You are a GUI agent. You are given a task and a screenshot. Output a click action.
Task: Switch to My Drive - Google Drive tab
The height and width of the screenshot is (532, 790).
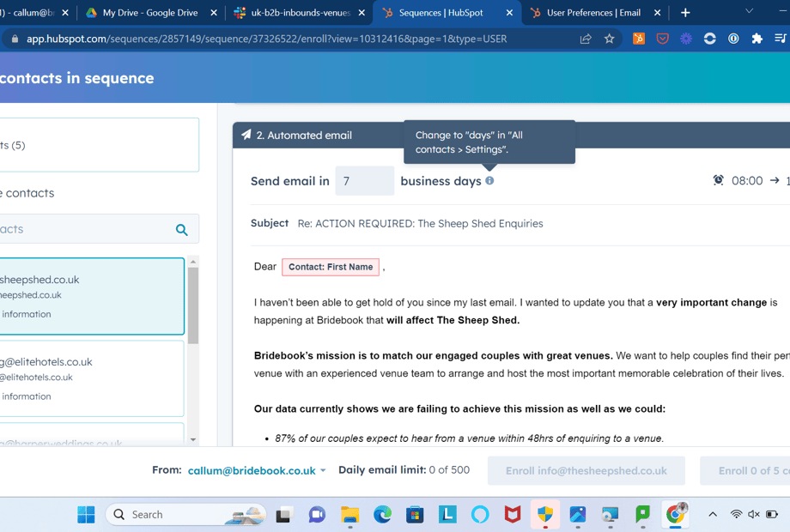pyautogui.click(x=150, y=13)
